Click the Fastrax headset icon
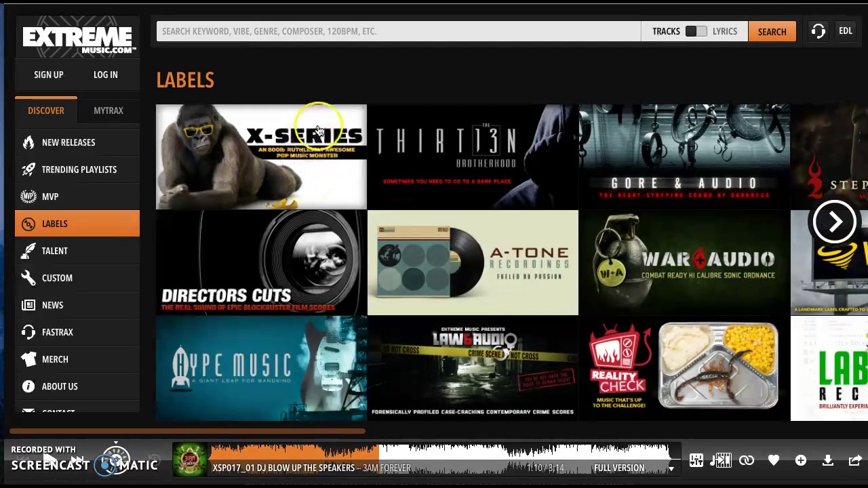The image size is (868, 488). (28, 332)
